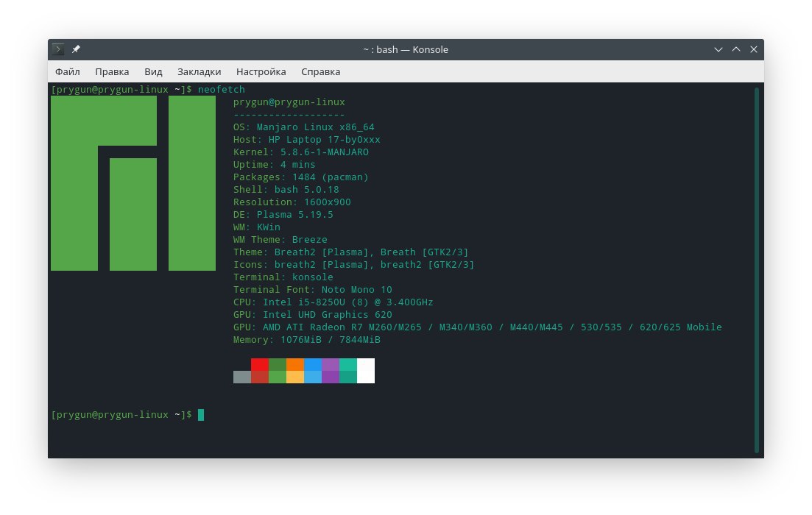Minimize the Konsole window with down chevron

[719, 50]
